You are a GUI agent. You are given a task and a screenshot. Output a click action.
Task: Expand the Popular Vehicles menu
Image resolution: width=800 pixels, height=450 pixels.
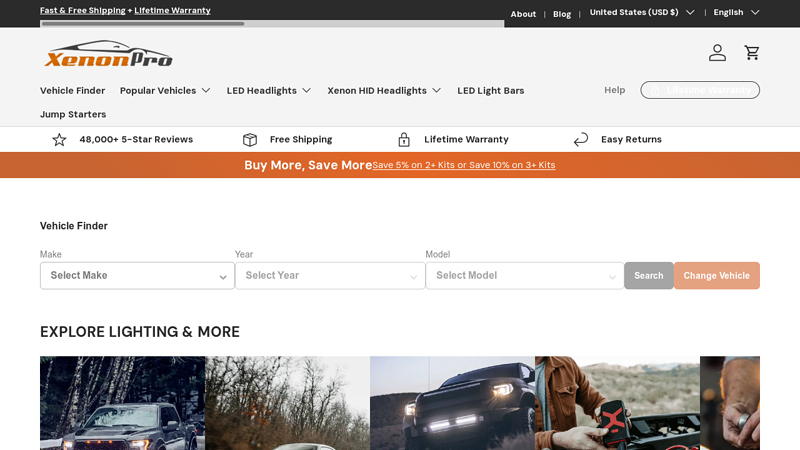[165, 90]
